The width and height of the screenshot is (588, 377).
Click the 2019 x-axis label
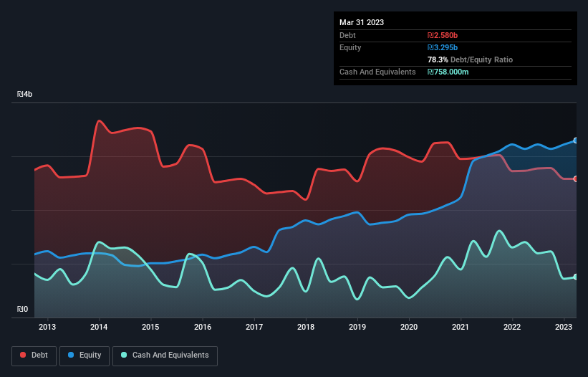click(357, 327)
